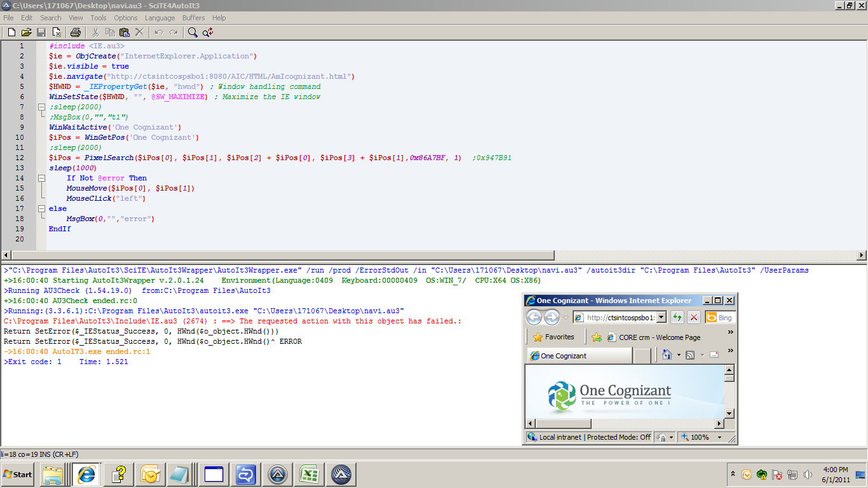Open the 100% zoom level dropdown in IE
The width and height of the screenshot is (868, 488).
point(719,437)
